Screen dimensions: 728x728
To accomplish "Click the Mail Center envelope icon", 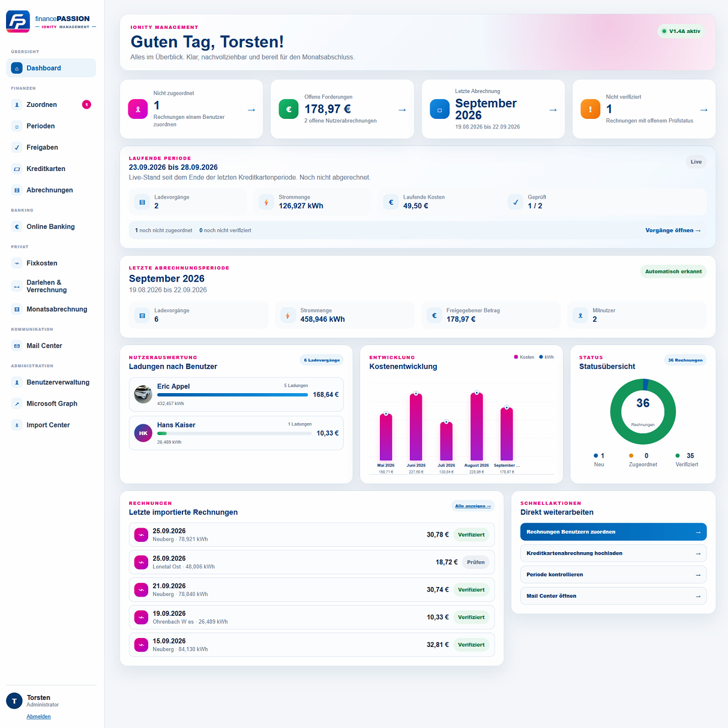I will click(x=17, y=346).
